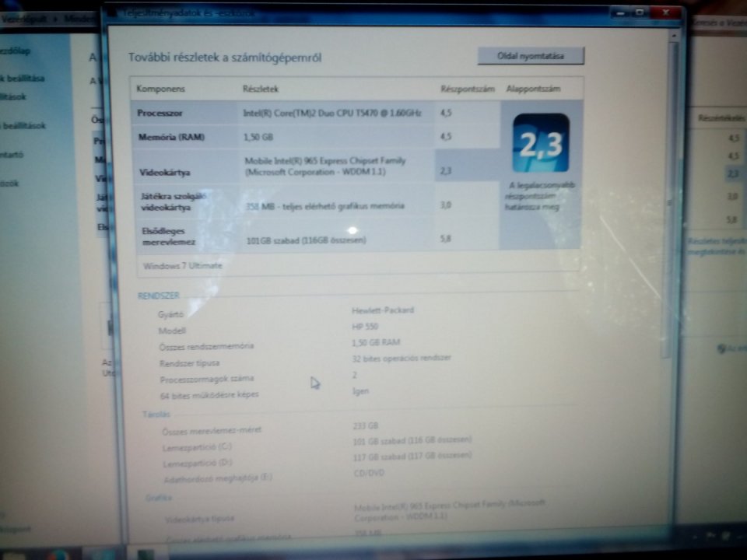Viewport: 747px width, 560px height.
Task: Select the Processzor row label
Action: pos(160,114)
